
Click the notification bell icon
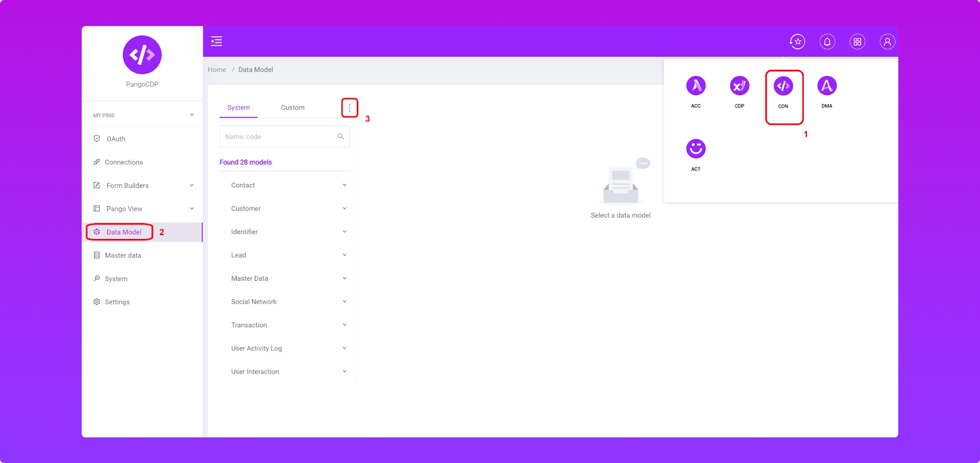click(x=827, y=42)
